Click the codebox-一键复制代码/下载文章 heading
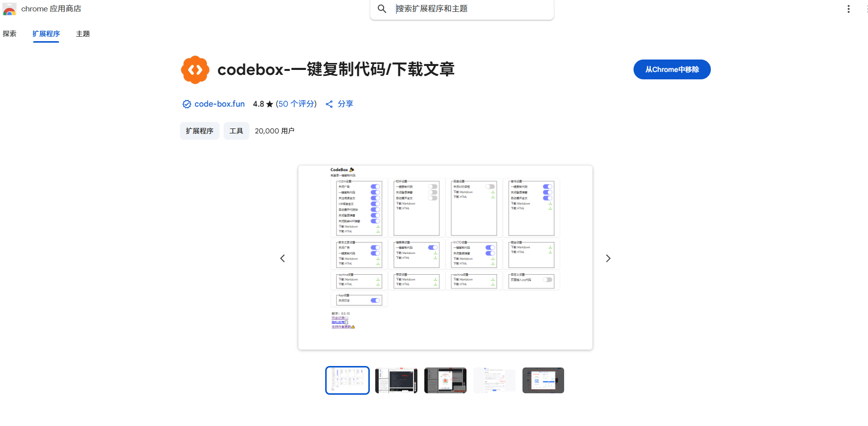 pos(336,69)
